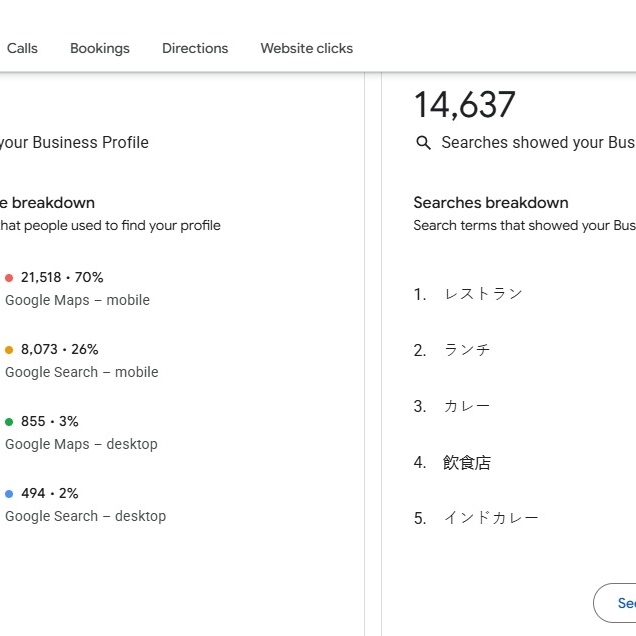Click the 14,637 searches count

pos(464,105)
